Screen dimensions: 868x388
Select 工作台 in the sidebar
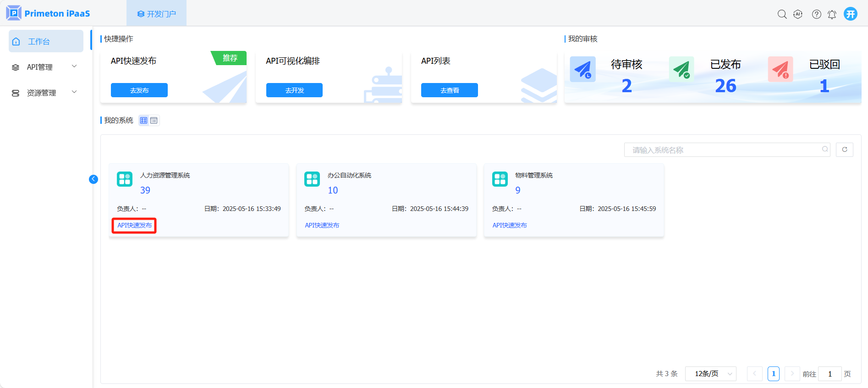46,41
